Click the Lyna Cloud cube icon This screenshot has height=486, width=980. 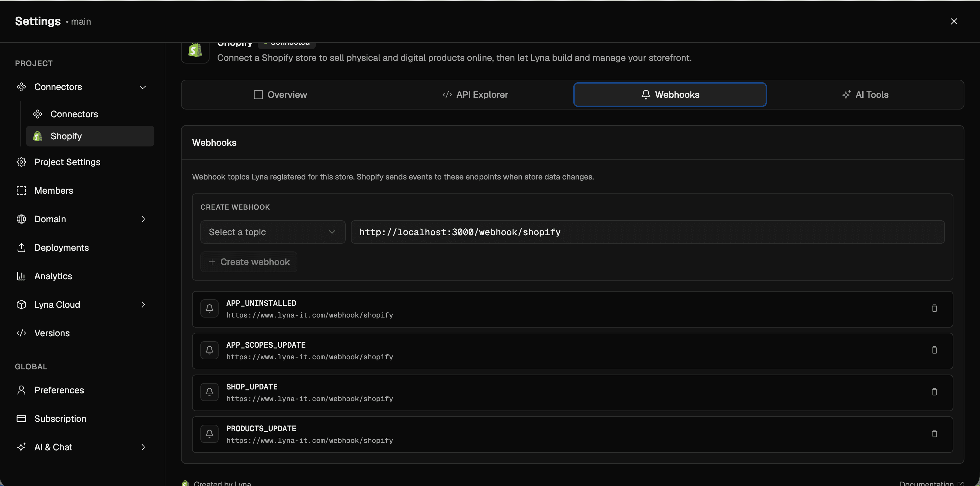point(21,305)
